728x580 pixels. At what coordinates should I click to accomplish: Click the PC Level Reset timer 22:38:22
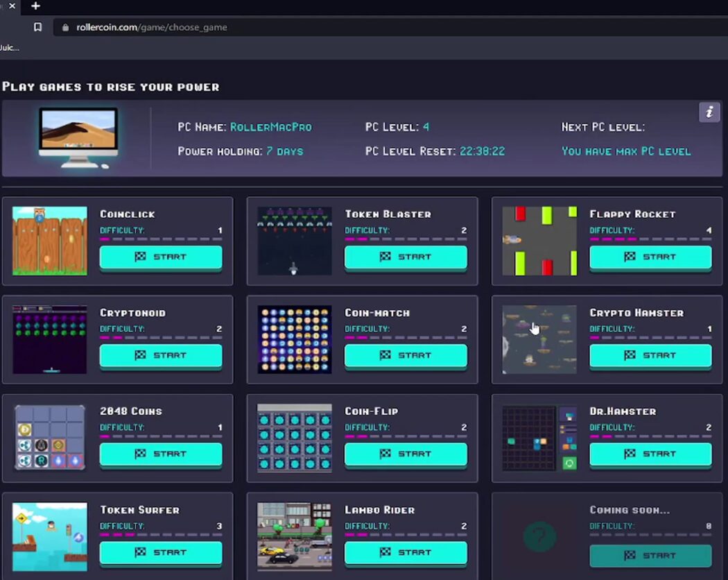pyautogui.click(x=482, y=151)
